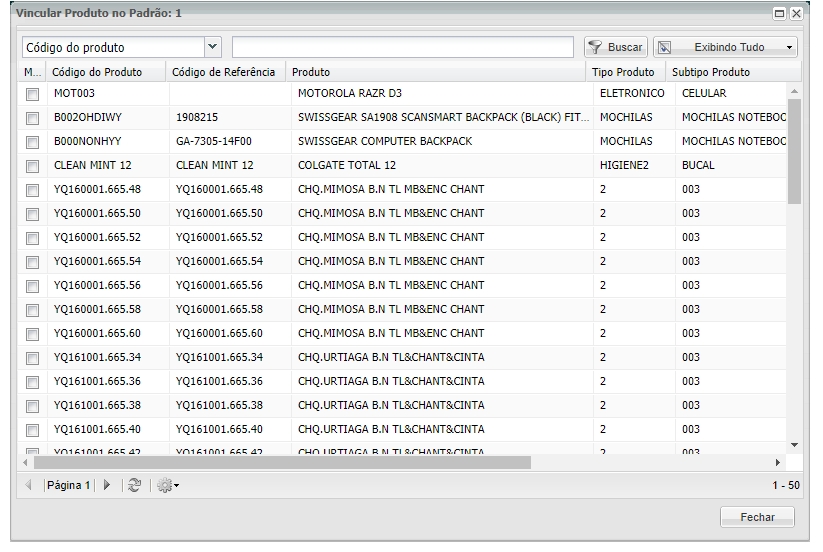
Task: Click the horizontal scrollbar left arrow
Action: pyautogui.click(x=25, y=462)
